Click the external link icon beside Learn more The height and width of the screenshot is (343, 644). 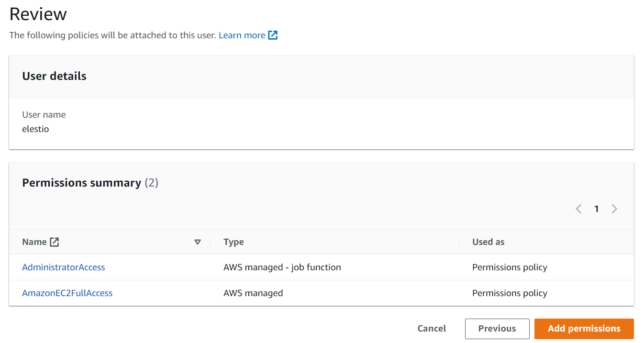(x=273, y=35)
